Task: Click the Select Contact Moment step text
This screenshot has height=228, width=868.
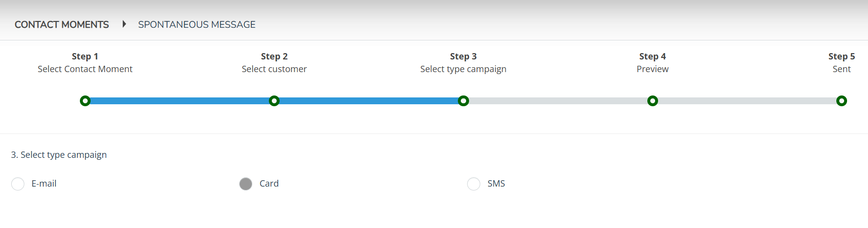Action: pos(85,69)
